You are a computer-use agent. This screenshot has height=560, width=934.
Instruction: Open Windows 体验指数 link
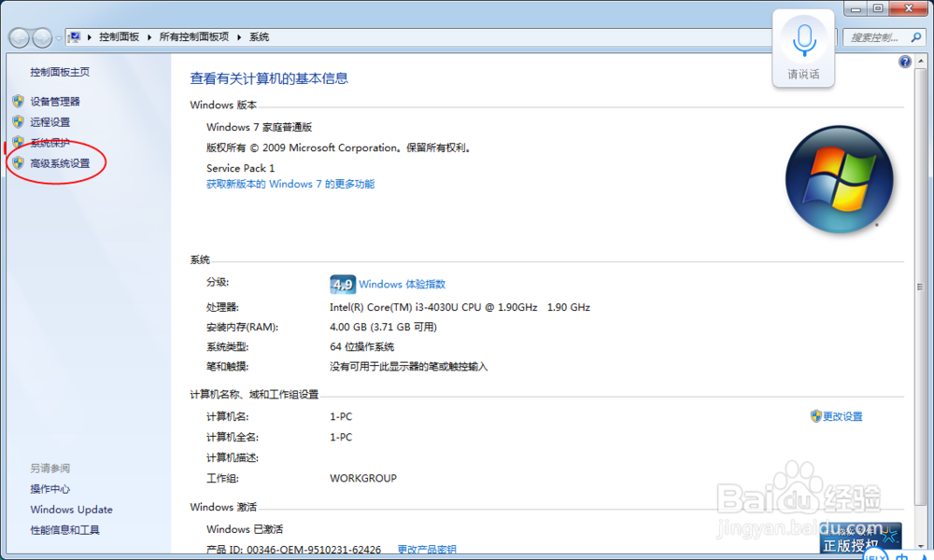402,285
